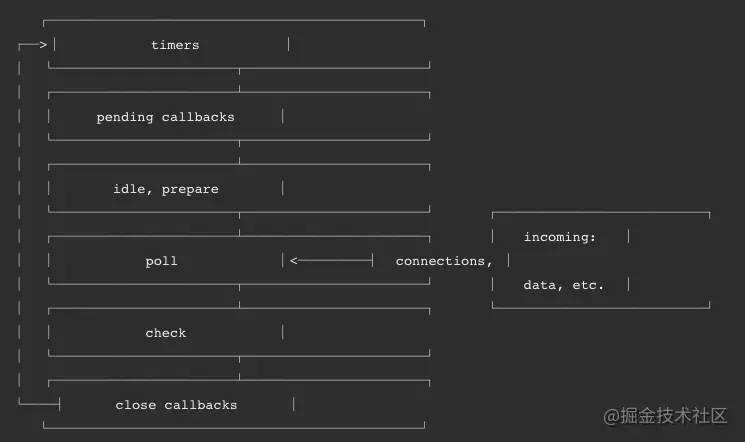The image size is (745, 442).
Task: Click the arrow shaft from connections to poll
Action: [x=335, y=260]
